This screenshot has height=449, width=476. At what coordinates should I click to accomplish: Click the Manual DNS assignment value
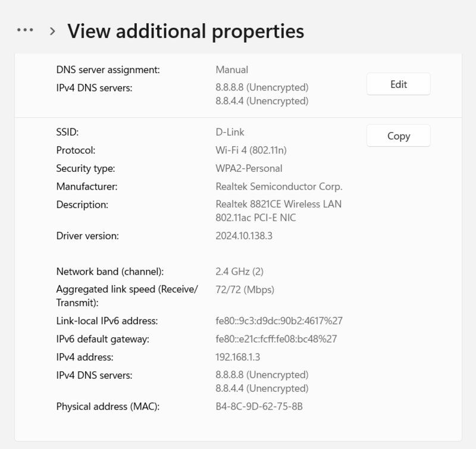[231, 70]
